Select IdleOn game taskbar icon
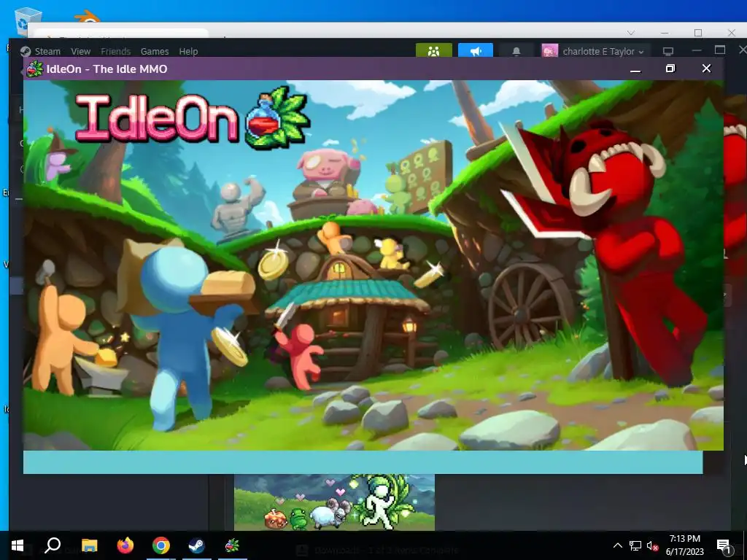Image resolution: width=747 pixels, height=560 pixels. click(x=232, y=545)
